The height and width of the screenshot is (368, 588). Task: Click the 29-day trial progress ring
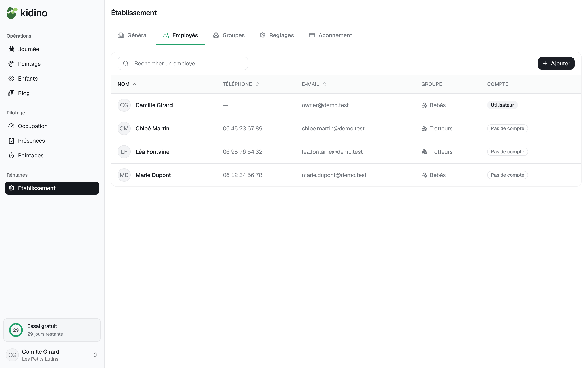point(16,330)
